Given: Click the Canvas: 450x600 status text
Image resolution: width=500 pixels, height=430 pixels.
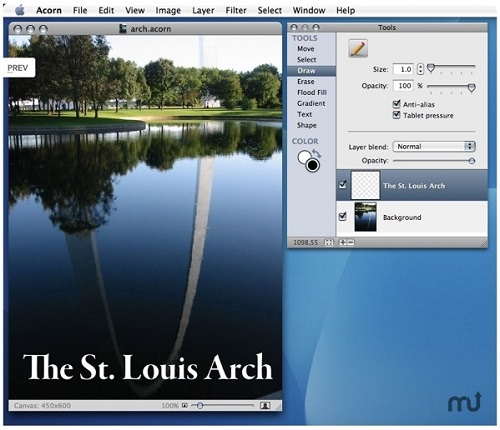Looking at the screenshot, I should pyautogui.click(x=42, y=406).
